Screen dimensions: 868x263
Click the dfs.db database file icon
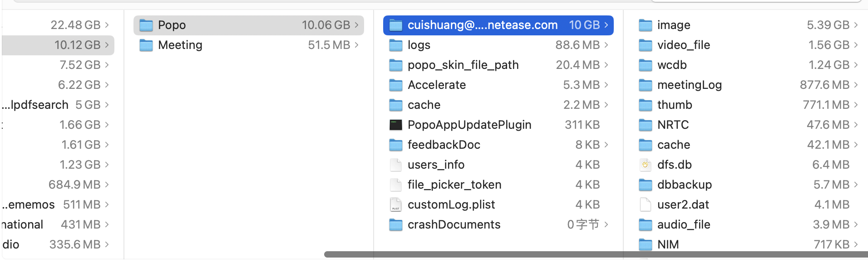tap(645, 165)
